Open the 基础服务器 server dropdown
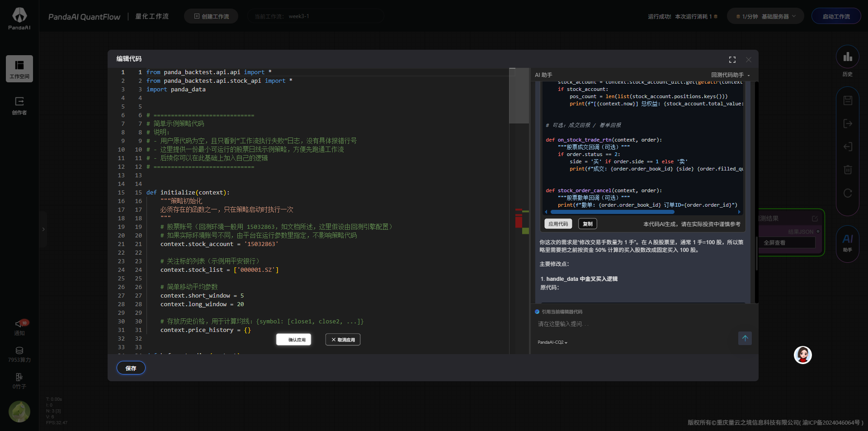868x431 pixels. (765, 16)
